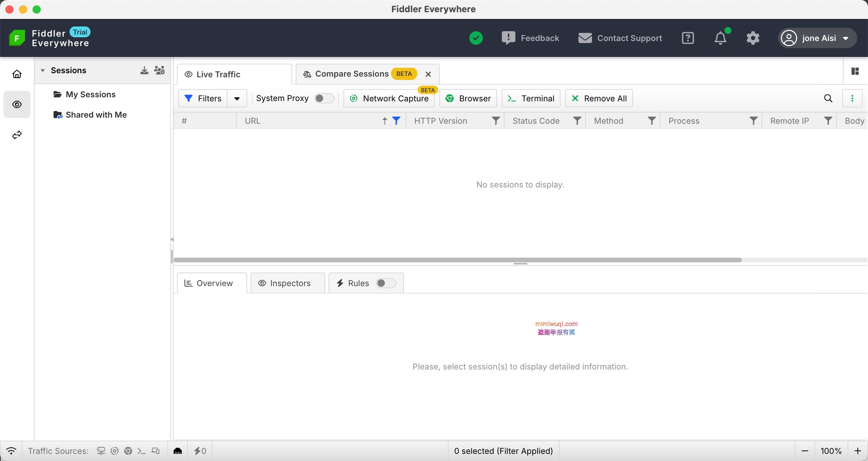Open the Overview tab
The height and width of the screenshot is (461, 868).
(212, 283)
